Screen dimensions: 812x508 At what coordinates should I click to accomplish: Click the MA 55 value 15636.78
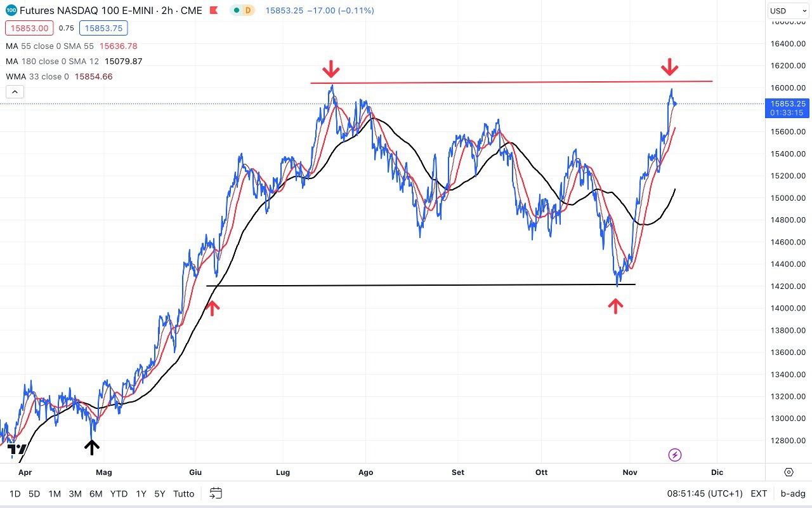(119, 46)
